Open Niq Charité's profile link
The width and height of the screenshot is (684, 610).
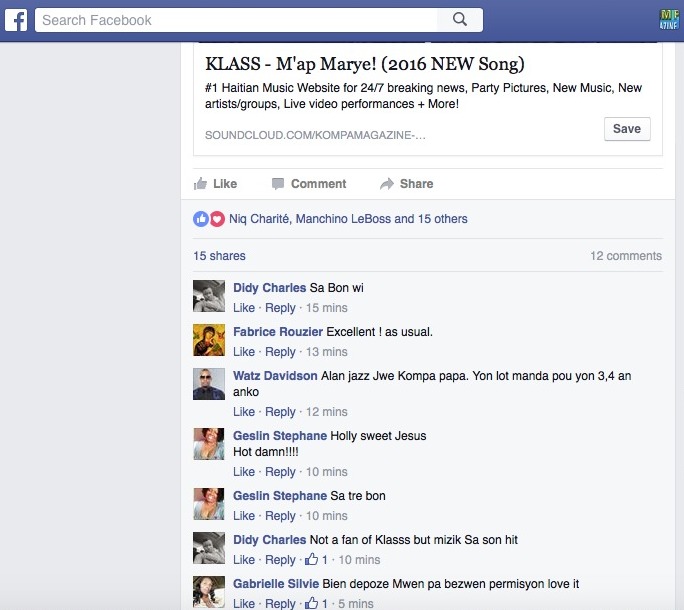[x=259, y=219]
